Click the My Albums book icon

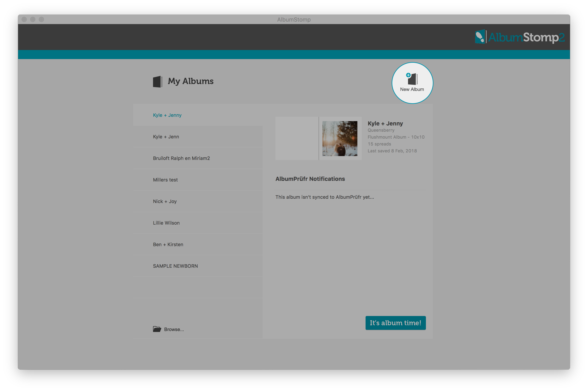[158, 81]
